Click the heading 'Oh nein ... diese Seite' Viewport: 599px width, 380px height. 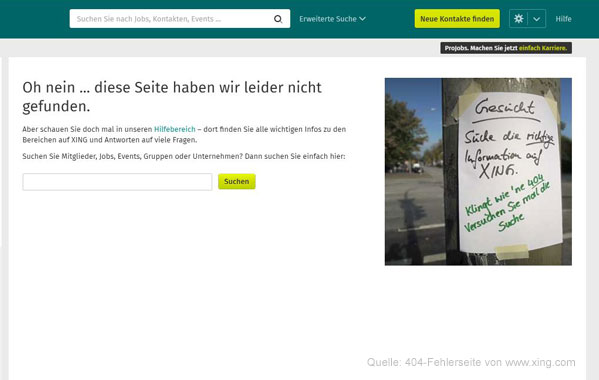[172, 97]
